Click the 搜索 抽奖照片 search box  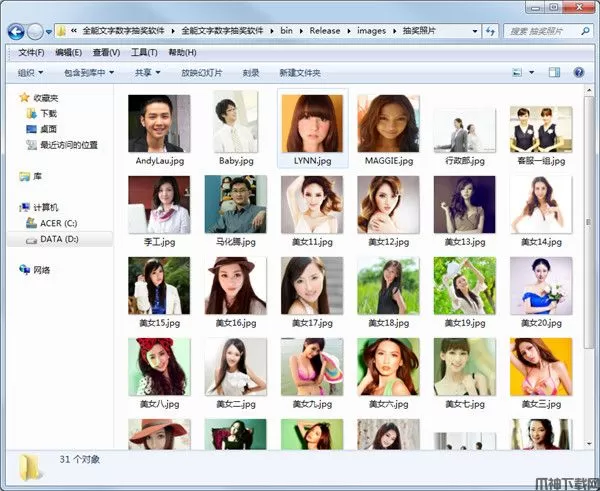[540, 31]
